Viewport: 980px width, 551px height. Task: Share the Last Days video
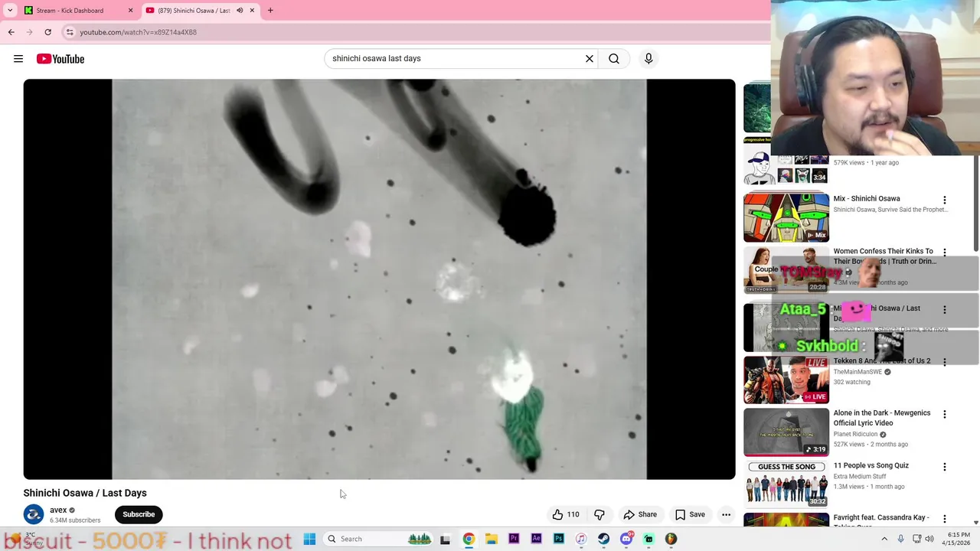point(640,514)
